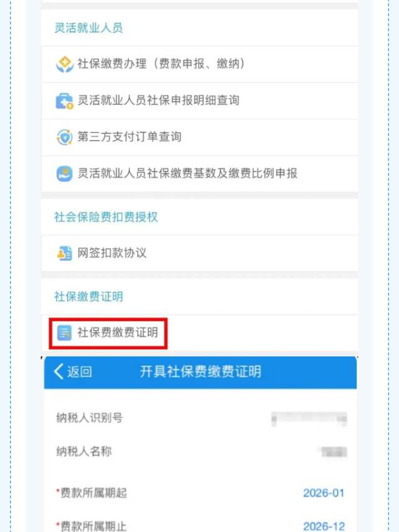Select the 社保费缴费证明 text label
The width and height of the screenshot is (399, 532).
(x=118, y=333)
